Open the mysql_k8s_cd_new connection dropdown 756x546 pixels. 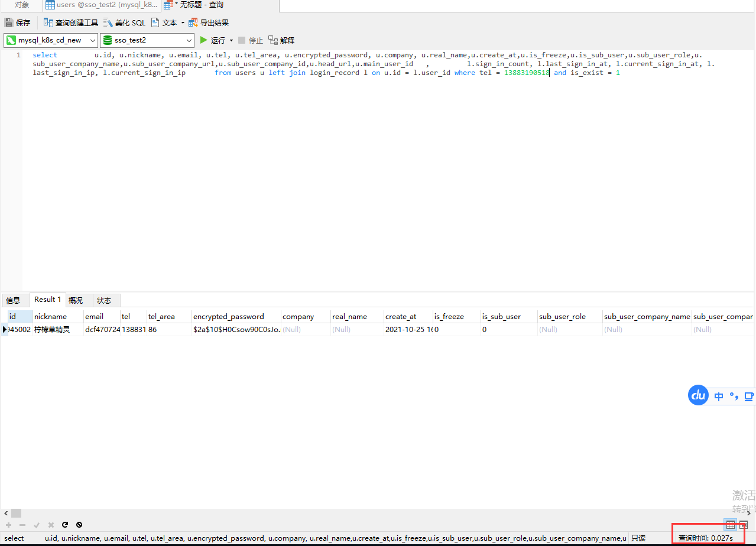point(51,40)
